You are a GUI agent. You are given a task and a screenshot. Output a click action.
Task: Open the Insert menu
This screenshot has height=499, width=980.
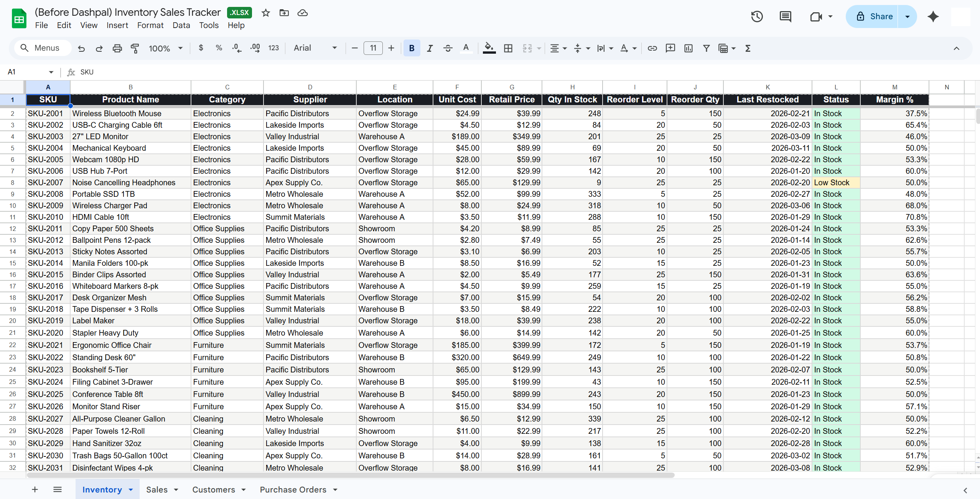[x=117, y=25]
